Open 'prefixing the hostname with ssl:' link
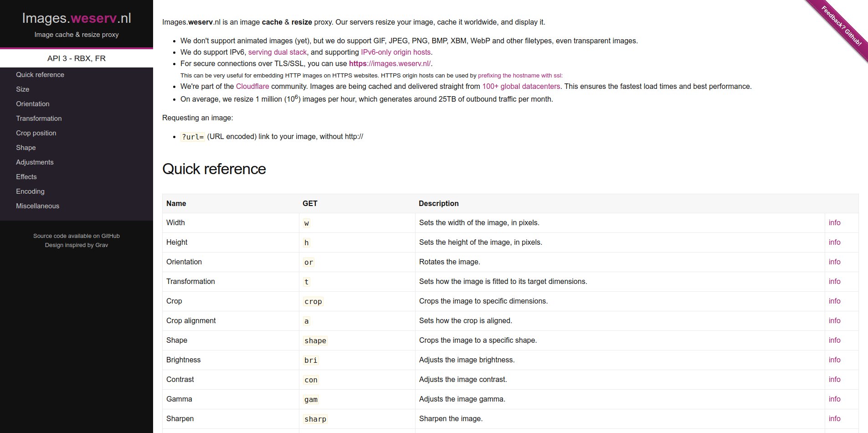The height and width of the screenshot is (433, 868). (520, 76)
